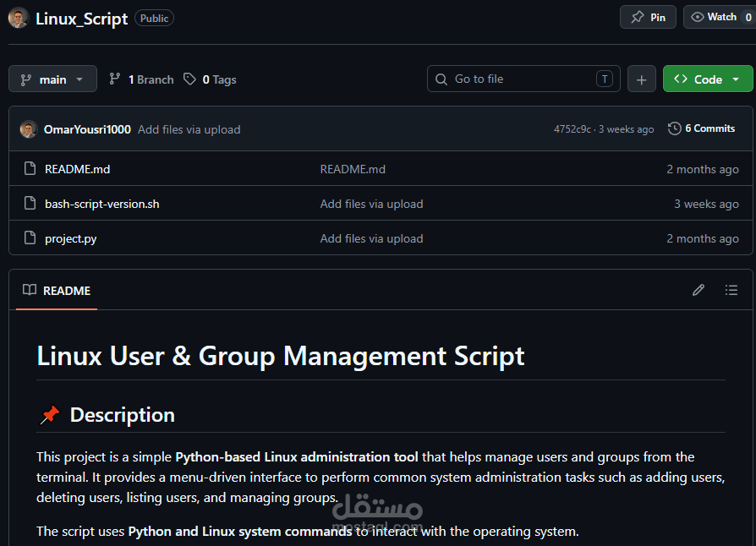Click Linux User & Group Management Script heading

[280, 356]
